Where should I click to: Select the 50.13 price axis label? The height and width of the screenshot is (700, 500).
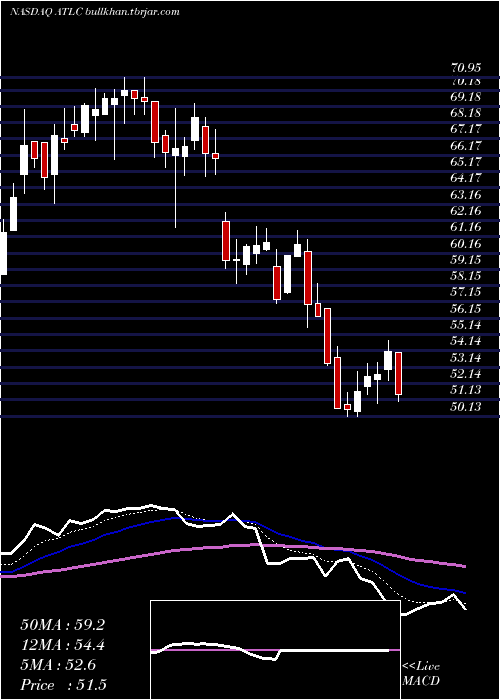466,407
